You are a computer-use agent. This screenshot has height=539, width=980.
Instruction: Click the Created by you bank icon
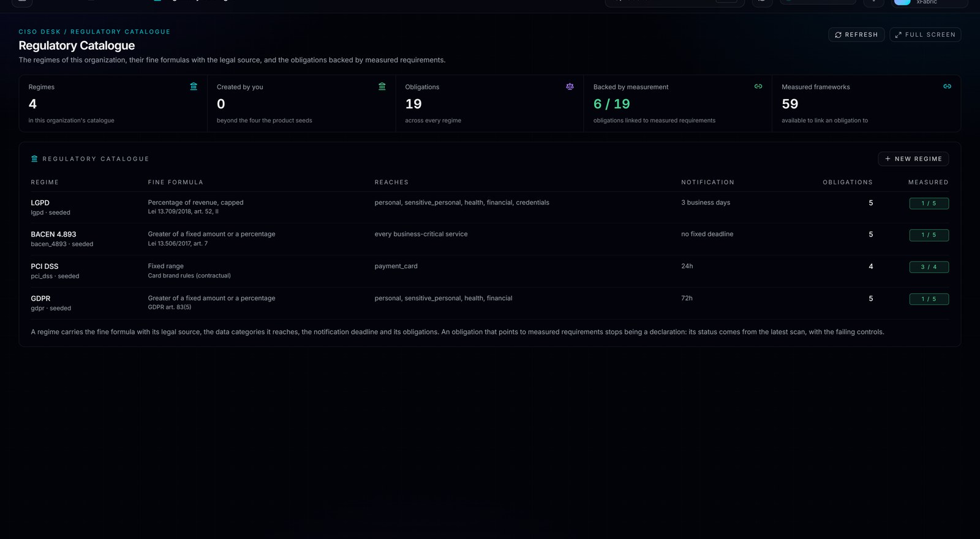click(x=382, y=86)
